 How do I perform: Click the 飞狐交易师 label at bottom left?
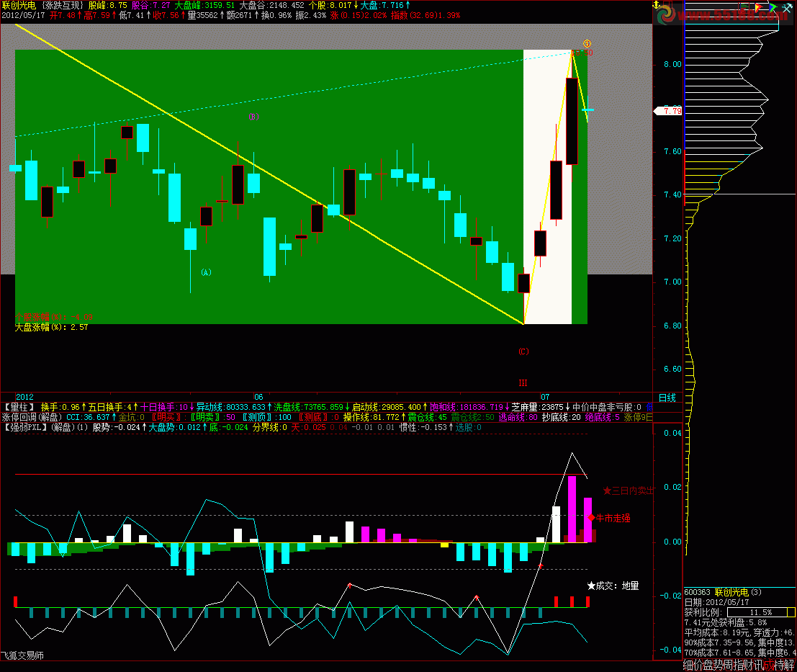pos(22,655)
